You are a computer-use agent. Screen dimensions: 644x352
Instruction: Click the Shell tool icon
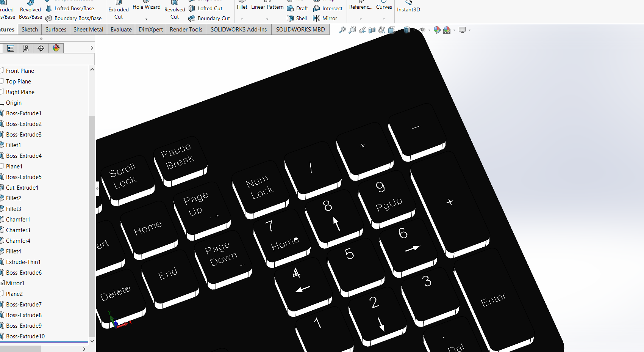pyautogui.click(x=290, y=18)
